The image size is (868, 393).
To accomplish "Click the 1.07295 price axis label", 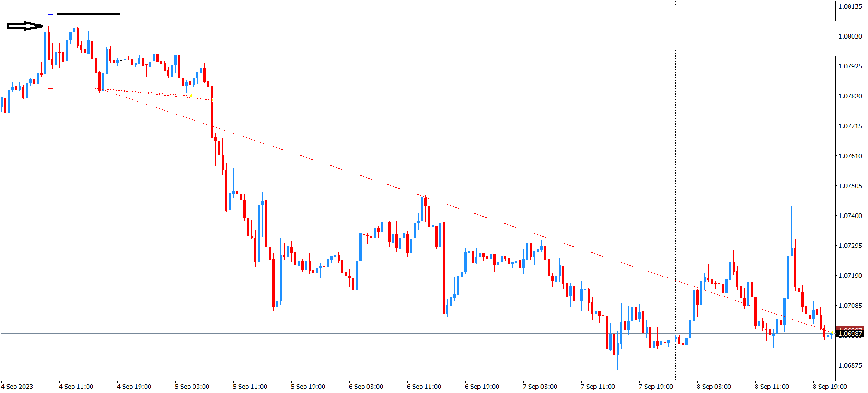I will (850, 246).
